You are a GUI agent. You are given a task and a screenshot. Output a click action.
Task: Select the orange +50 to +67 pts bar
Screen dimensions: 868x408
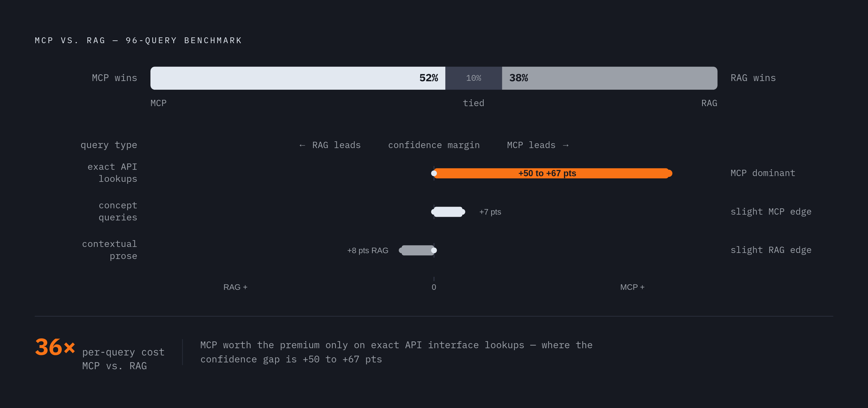click(x=552, y=173)
